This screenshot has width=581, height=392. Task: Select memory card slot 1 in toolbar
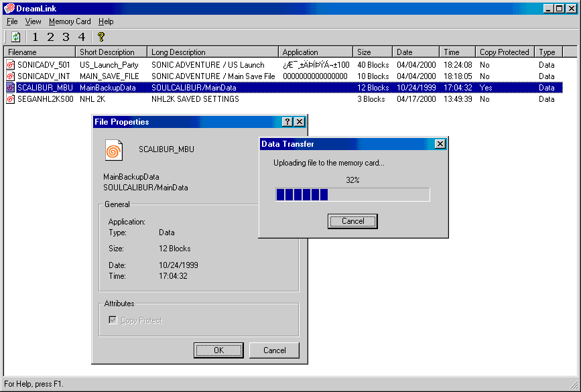tap(36, 37)
